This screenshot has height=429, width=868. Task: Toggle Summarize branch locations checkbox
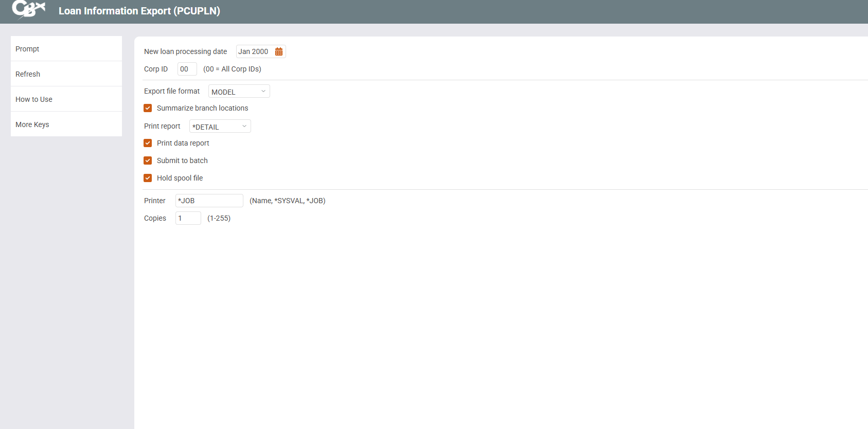148,108
